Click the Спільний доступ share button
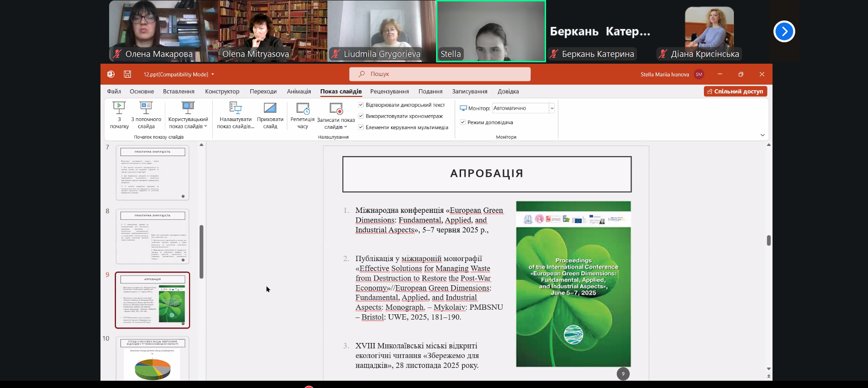868x388 pixels. [x=735, y=91]
